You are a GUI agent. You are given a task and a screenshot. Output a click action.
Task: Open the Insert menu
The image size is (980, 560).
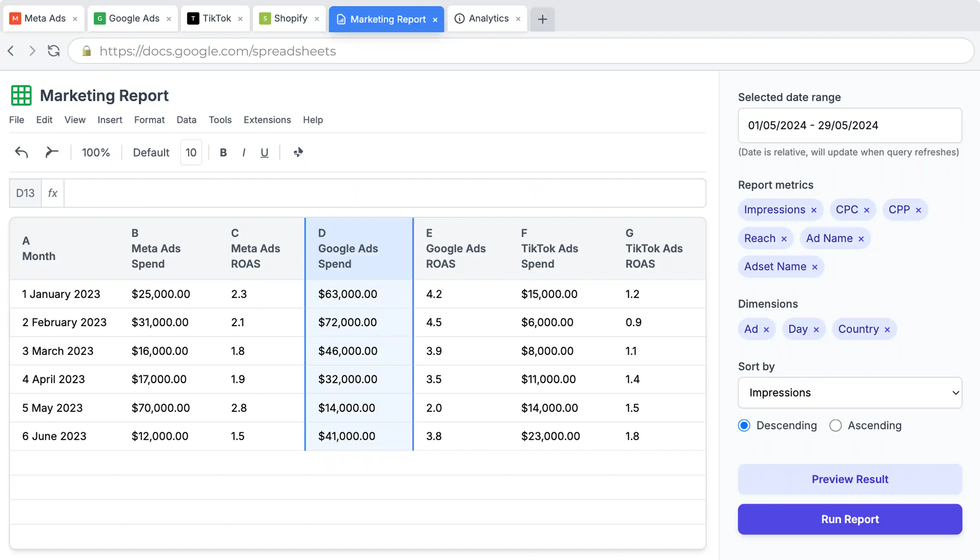(110, 120)
